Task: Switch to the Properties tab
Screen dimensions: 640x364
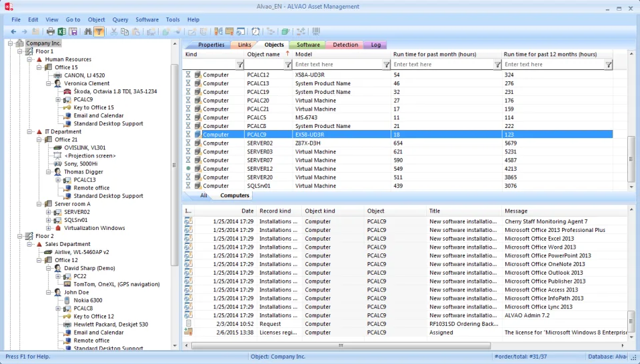Action: (x=211, y=45)
